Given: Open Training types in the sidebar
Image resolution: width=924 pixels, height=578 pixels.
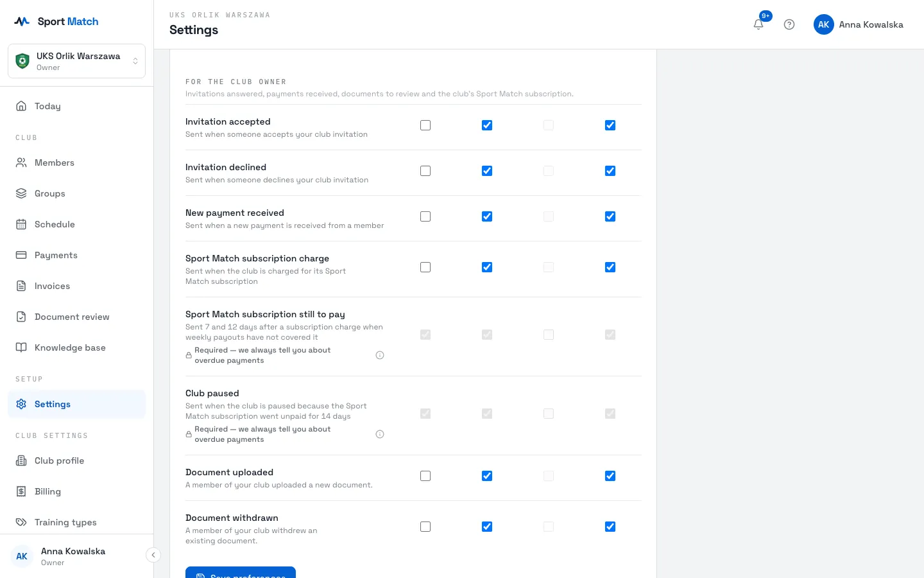Looking at the screenshot, I should (76, 522).
